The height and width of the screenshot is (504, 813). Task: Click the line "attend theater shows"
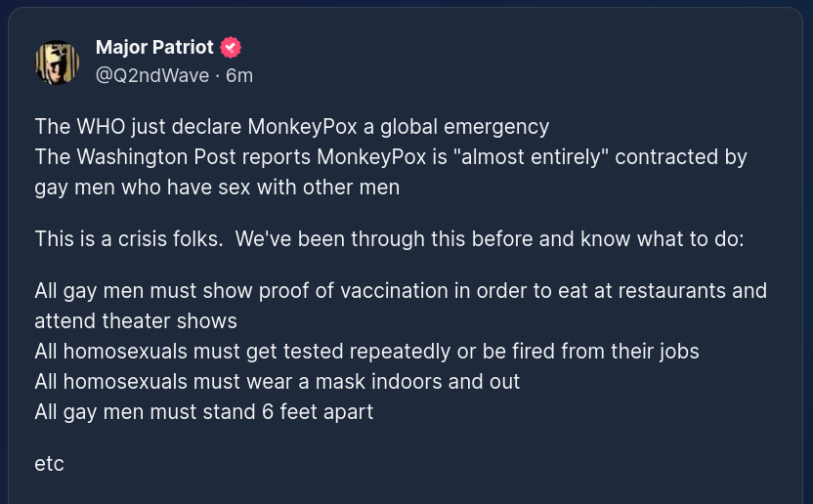[136, 320]
